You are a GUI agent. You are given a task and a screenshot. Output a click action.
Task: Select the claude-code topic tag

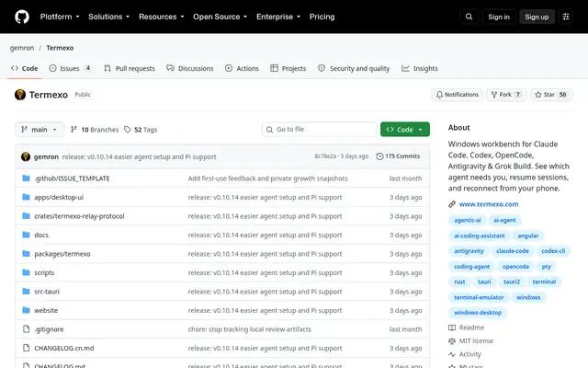coord(513,251)
